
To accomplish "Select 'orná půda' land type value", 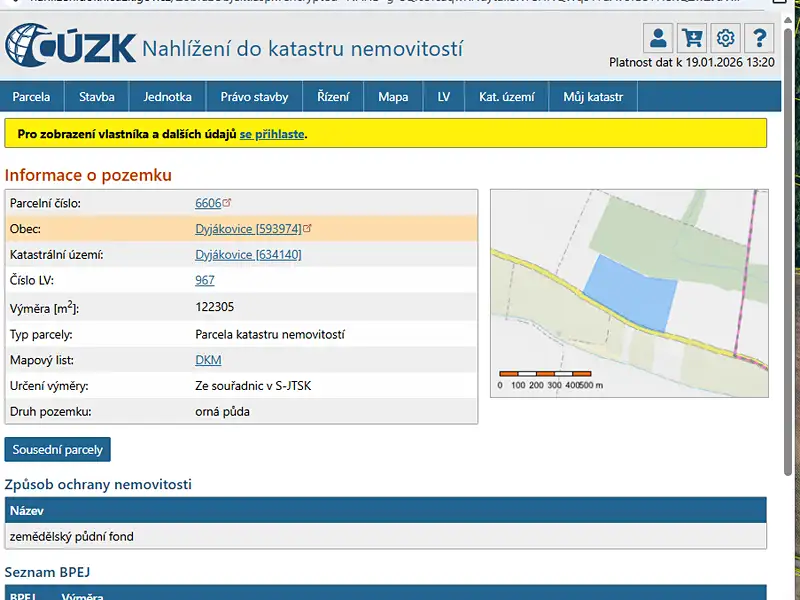I will click(x=222, y=412).
